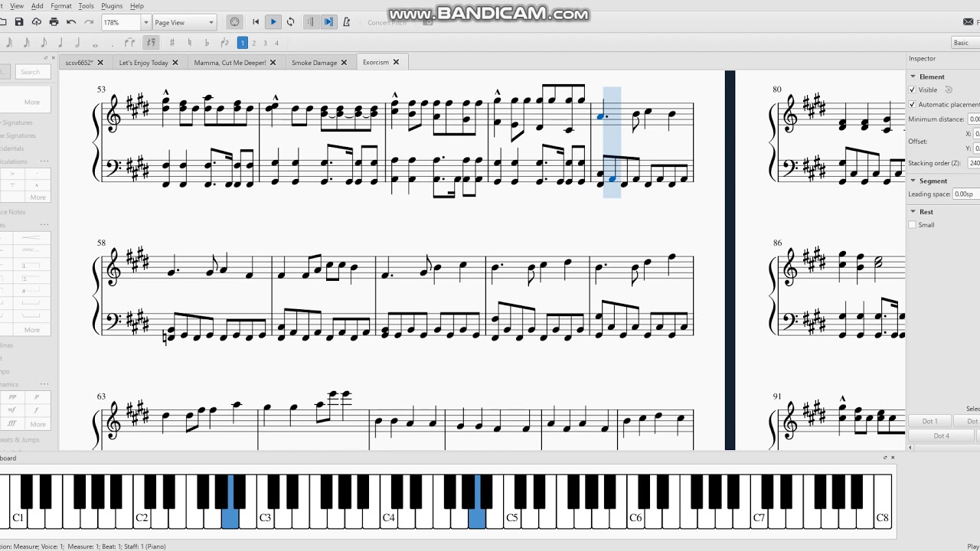Undo the last action

71,22
